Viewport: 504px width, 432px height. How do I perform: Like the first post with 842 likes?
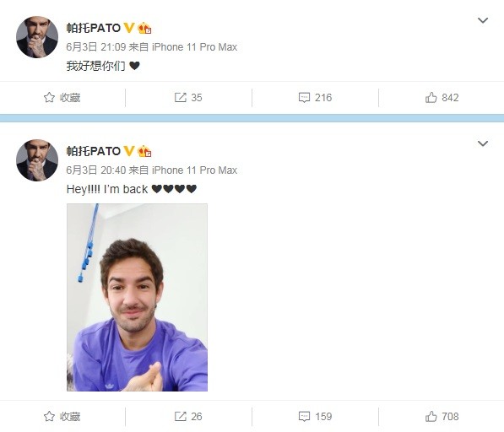click(x=431, y=97)
